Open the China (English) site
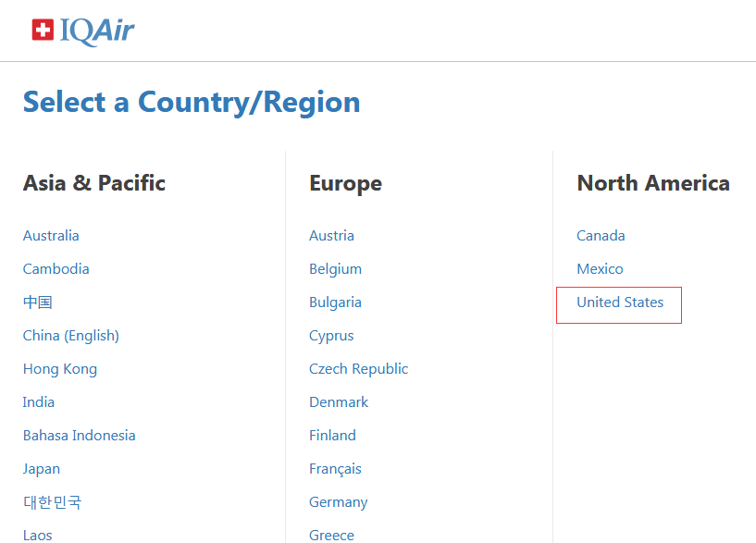Image resolution: width=756 pixels, height=543 pixels. (70, 336)
